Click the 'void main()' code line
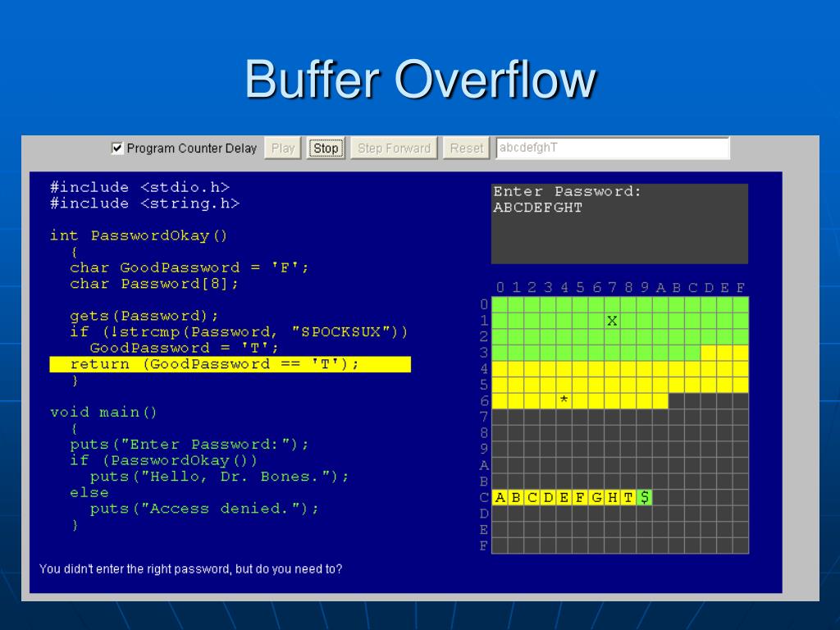Screen dimensions: 840x630 103,412
